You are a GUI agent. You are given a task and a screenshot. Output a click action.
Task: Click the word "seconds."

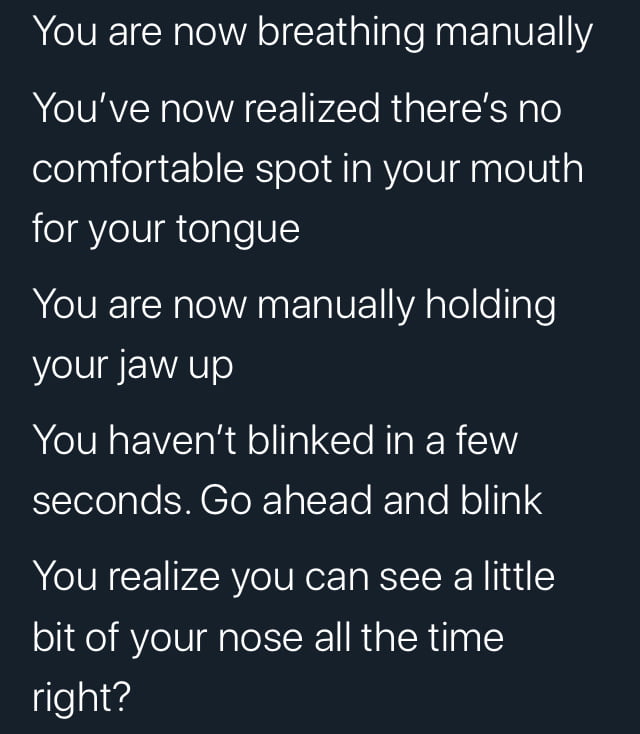(112, 500)
